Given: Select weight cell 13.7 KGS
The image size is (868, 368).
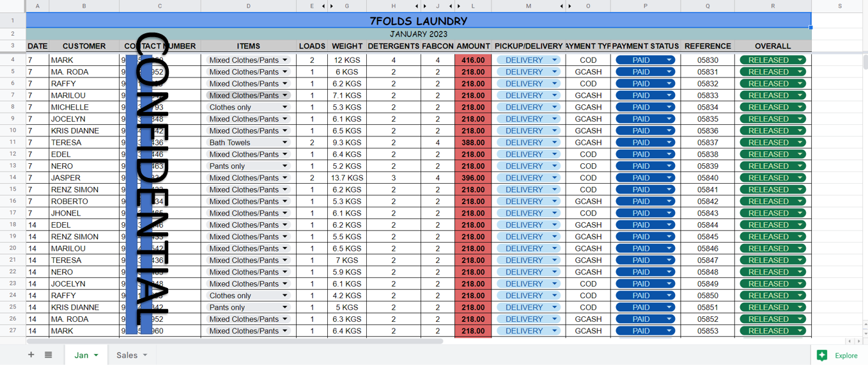Looking at the screenshot, I should pos(347,178).
